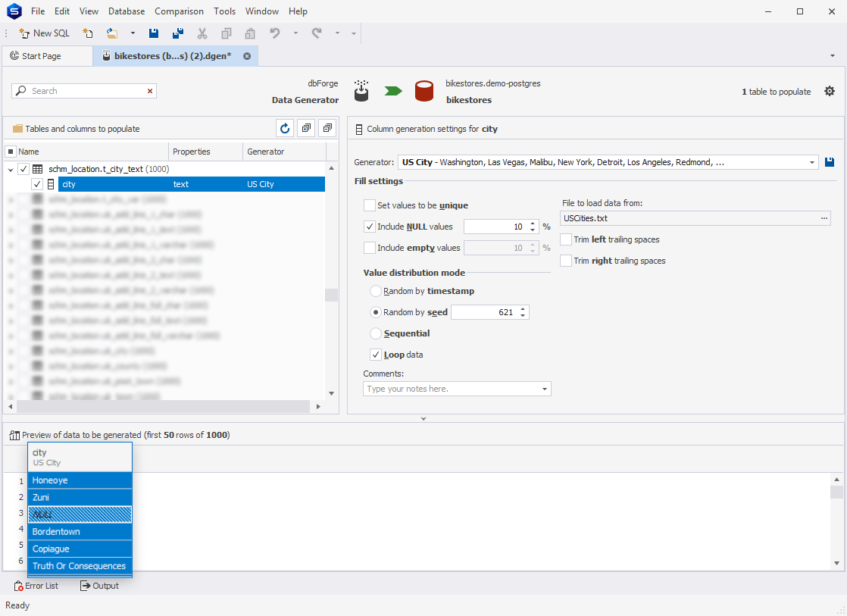This screenshot has height=616, width=847.
Task: Open the Undo history dropdown arrow
Action: (x=295, y=33)
